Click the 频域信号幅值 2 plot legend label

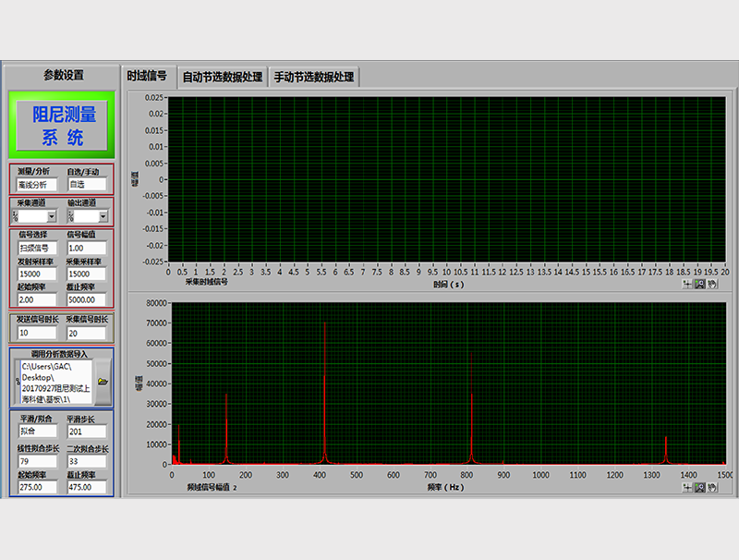pyautogui.click(x=212, y=487)
